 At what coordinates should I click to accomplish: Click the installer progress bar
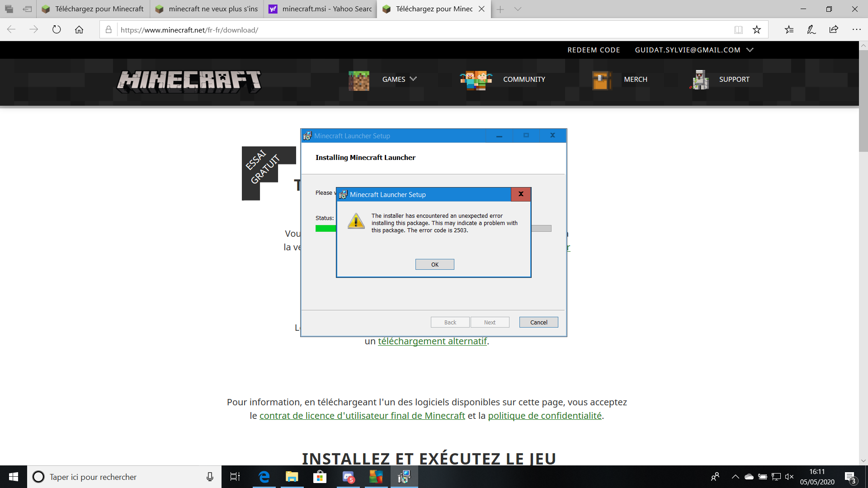[x=433, y=229]
